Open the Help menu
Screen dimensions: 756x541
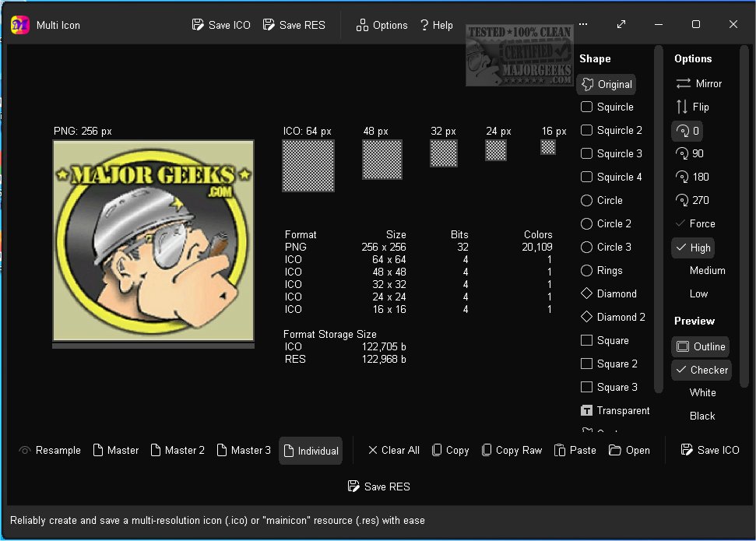[x=436, y=24]
